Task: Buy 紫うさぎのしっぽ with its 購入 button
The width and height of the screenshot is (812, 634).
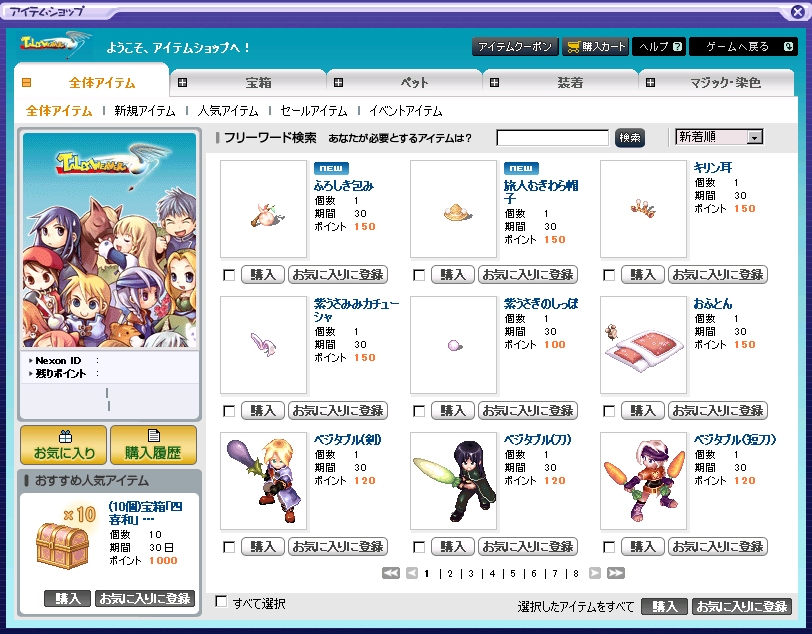Action: coord(453,411)
